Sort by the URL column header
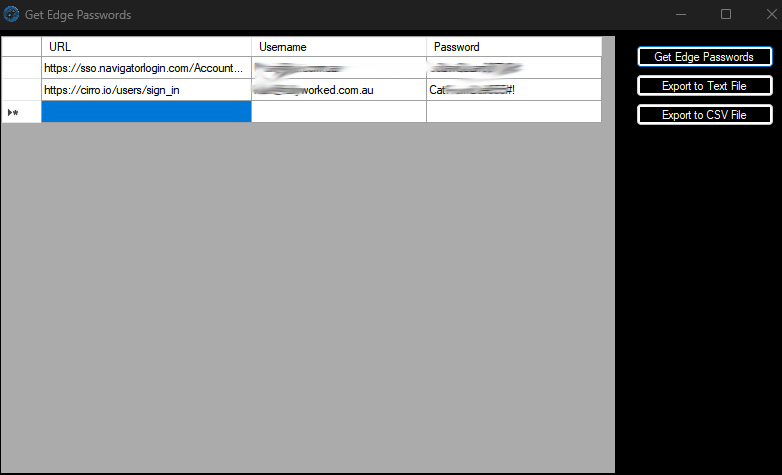This screenshot has width=782, height=475. 146,47
